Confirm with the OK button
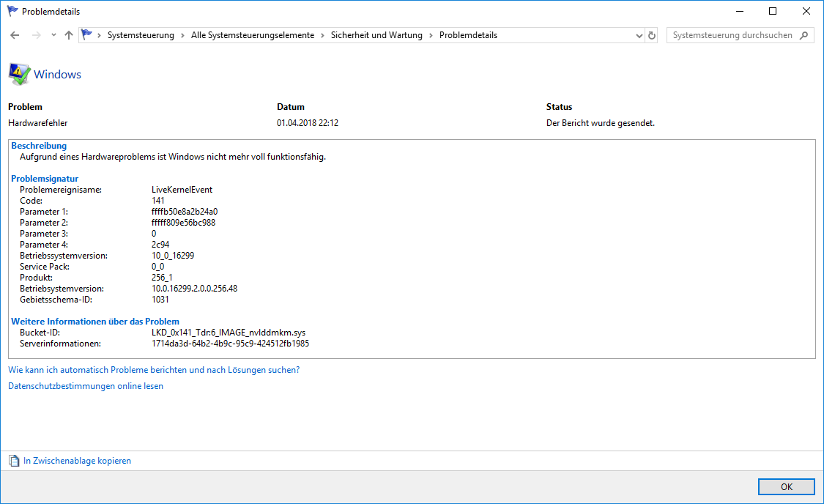The image size is (824, 504). pyautogui.click(x=786, y=486)
